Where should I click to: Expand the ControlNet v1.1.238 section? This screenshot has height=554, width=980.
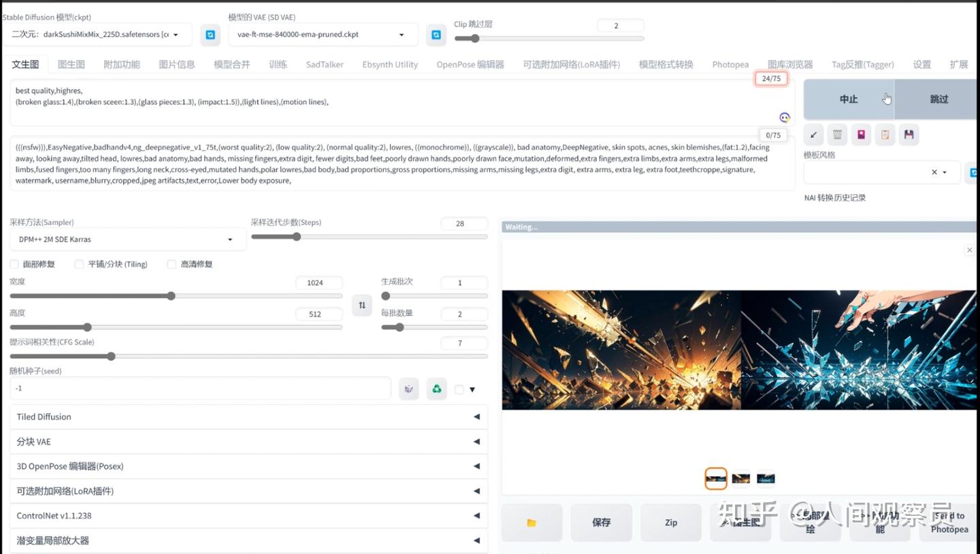pos(248,515)
